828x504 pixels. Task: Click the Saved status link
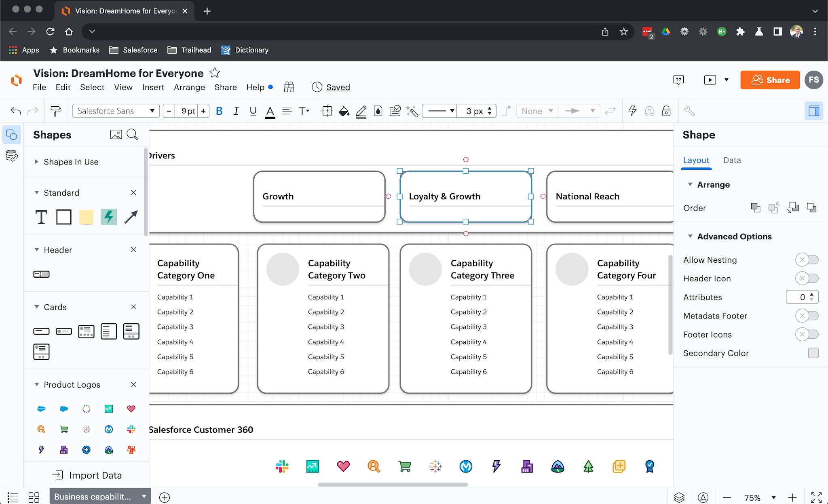coord(338,87)
